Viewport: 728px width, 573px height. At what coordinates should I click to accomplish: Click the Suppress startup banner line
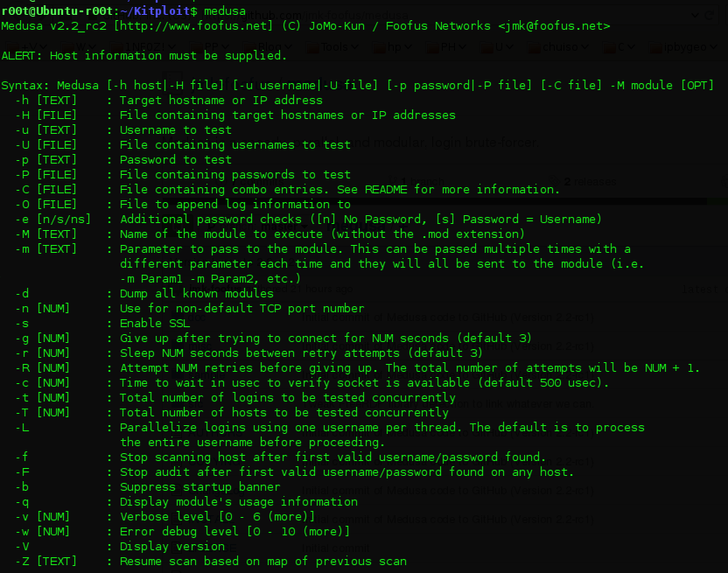pyautogui.click(x=199, y=487)
